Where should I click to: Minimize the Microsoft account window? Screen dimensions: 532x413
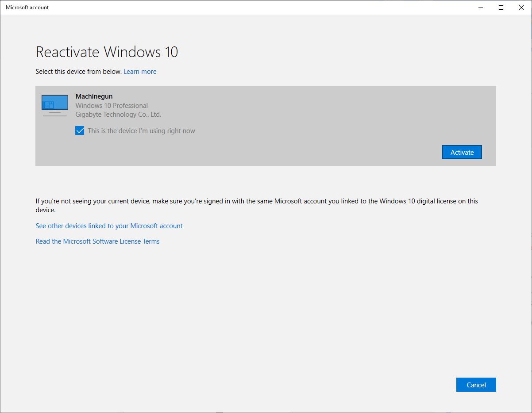click(481, 8)
